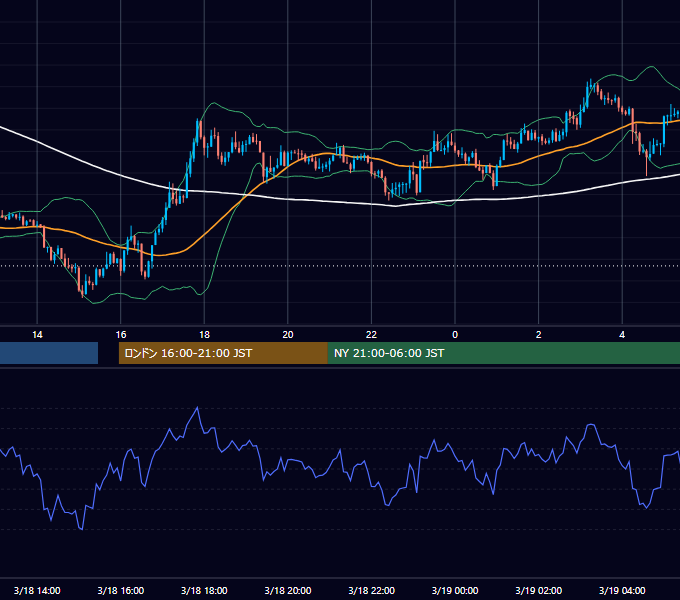Click the 3/18 14:00 time label

(37, 590)
